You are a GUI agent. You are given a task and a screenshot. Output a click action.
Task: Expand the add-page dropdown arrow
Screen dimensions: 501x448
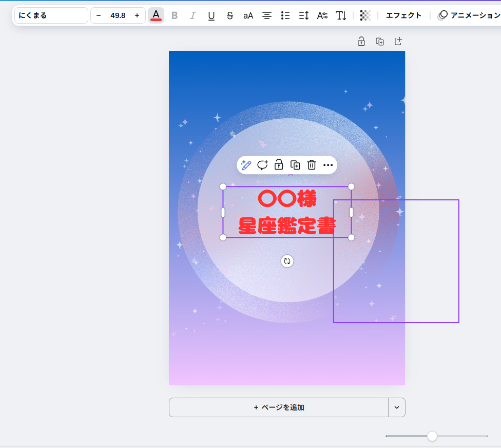[397, 407]
